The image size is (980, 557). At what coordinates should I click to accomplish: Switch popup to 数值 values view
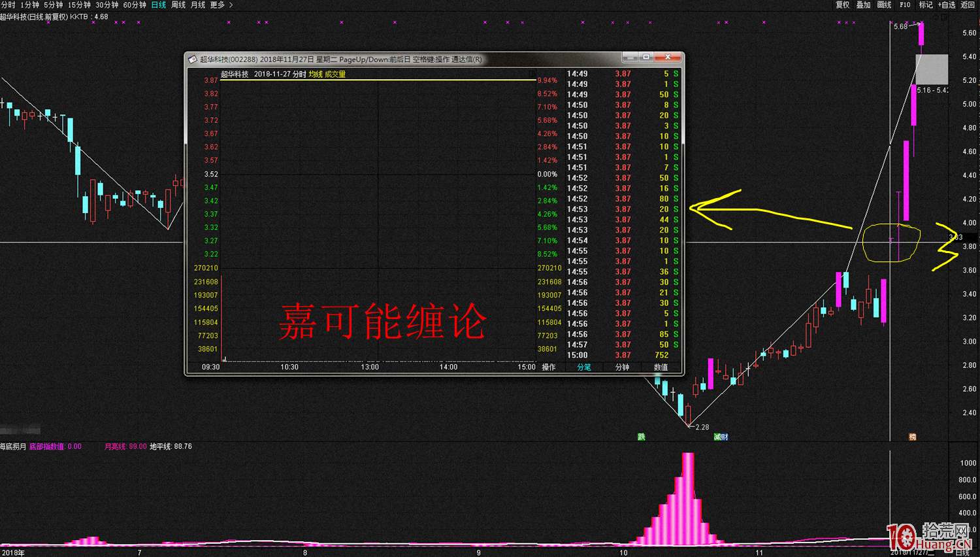pos(661,367)
